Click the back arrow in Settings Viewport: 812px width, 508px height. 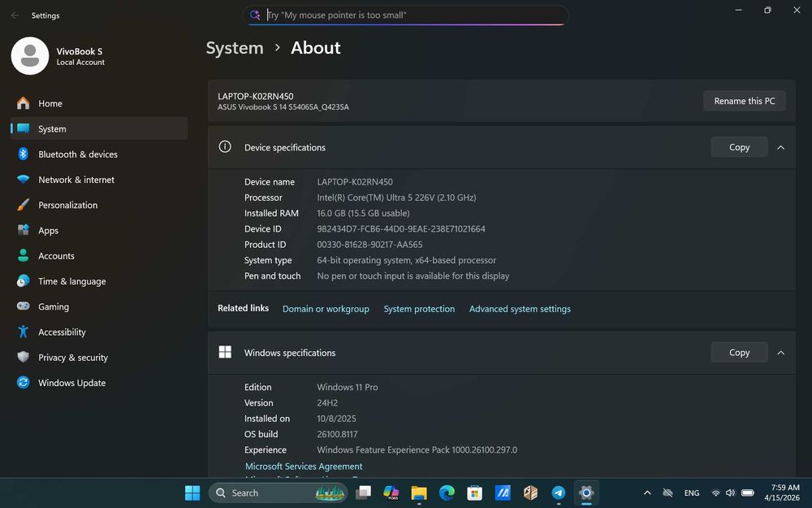(x=15, y=15)
